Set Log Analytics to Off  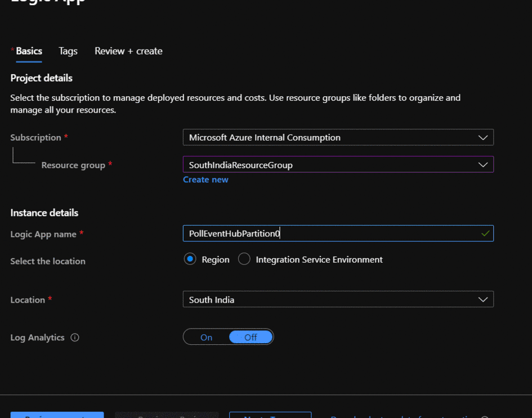click(x=251, y=338)
